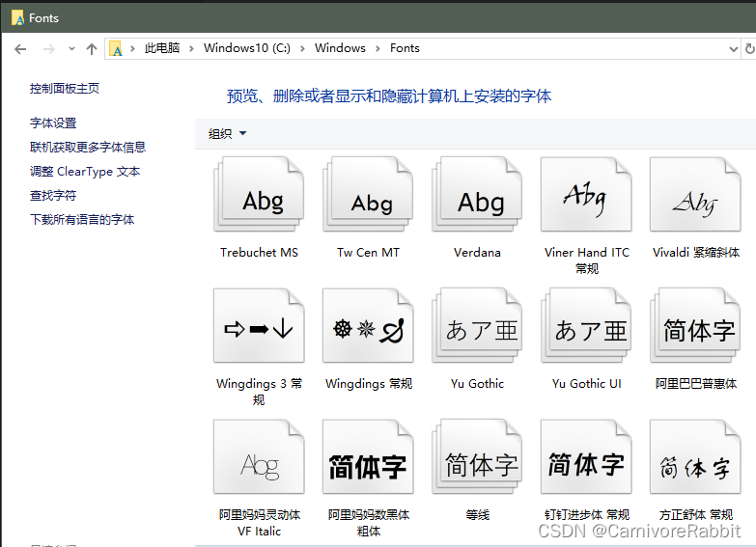The height and width of the screenshot is (547, 756).
Task: Open 查找字符 link
Action: (53, 196)
